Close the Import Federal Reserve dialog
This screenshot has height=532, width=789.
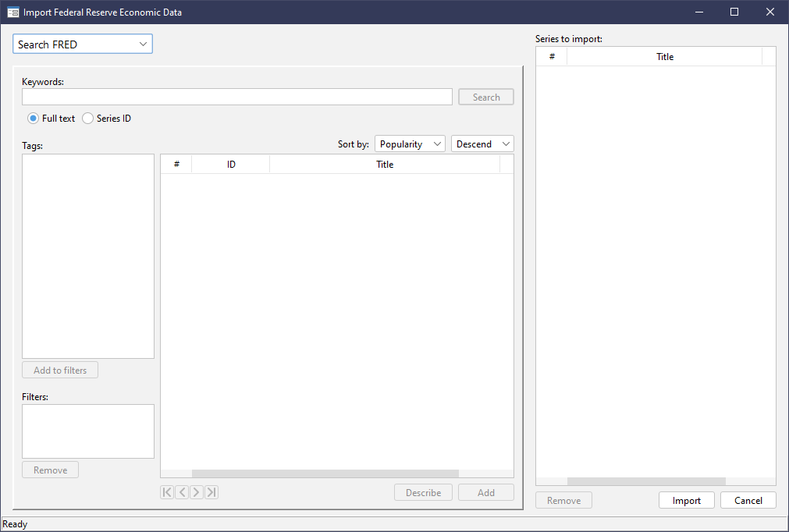coord(769,12)
